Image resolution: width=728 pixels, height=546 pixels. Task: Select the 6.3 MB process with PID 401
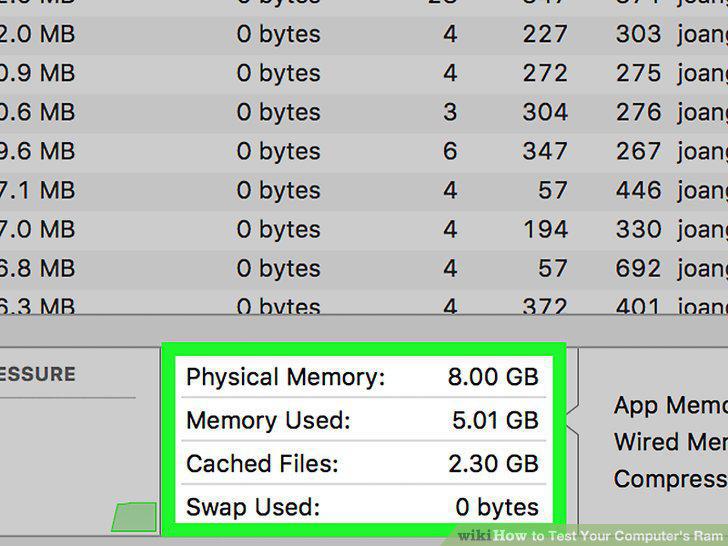[x=364, y=302]
